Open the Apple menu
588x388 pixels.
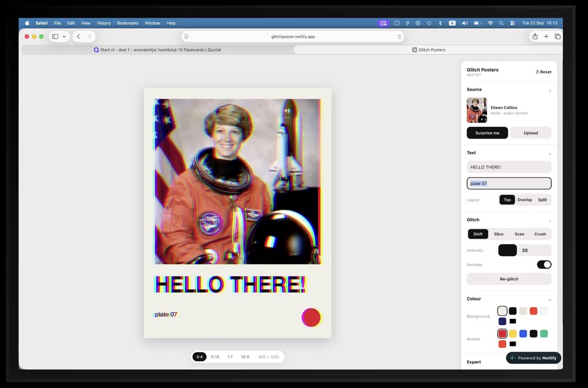click(27, 23)
